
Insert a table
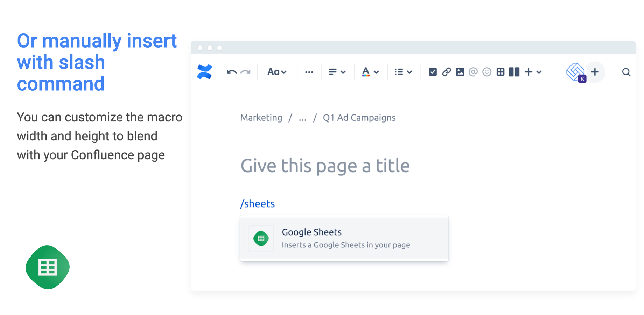click(x=500, y=72)
